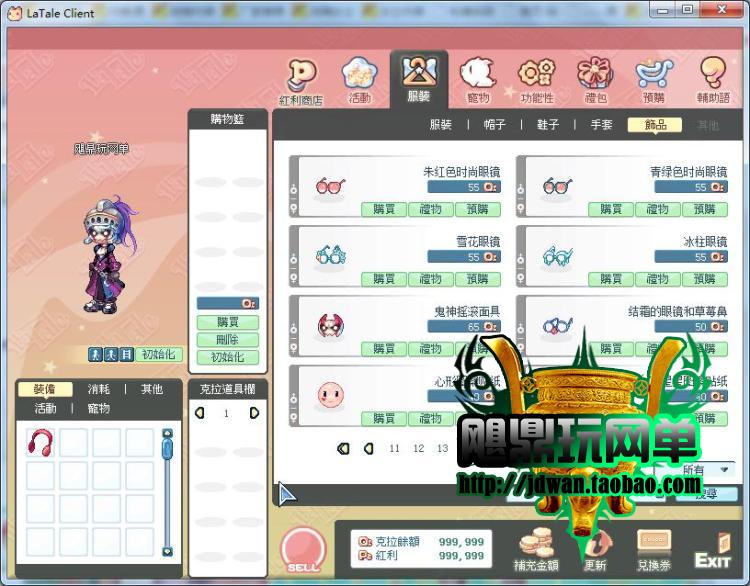Image resolution: width=750 pixels, height=586 pixels.
Task: Click 禮物 for 雪花眼镜
Action: tap(430, 279)
